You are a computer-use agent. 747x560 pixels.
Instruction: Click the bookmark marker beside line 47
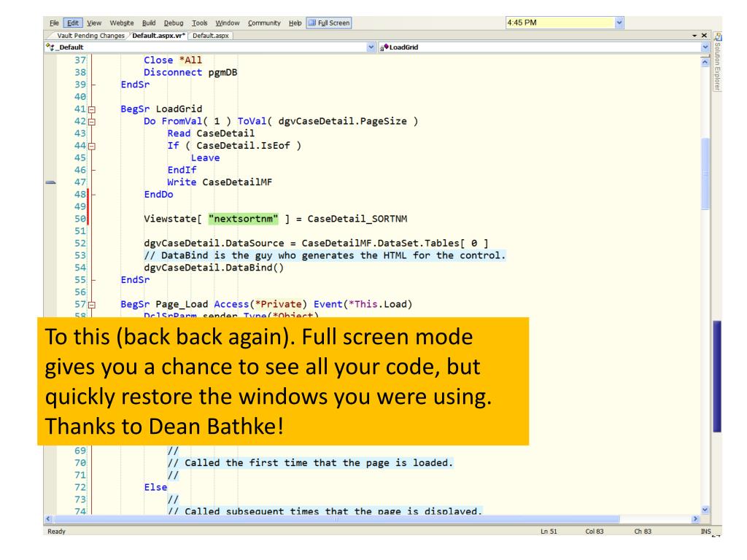point(50,182)
